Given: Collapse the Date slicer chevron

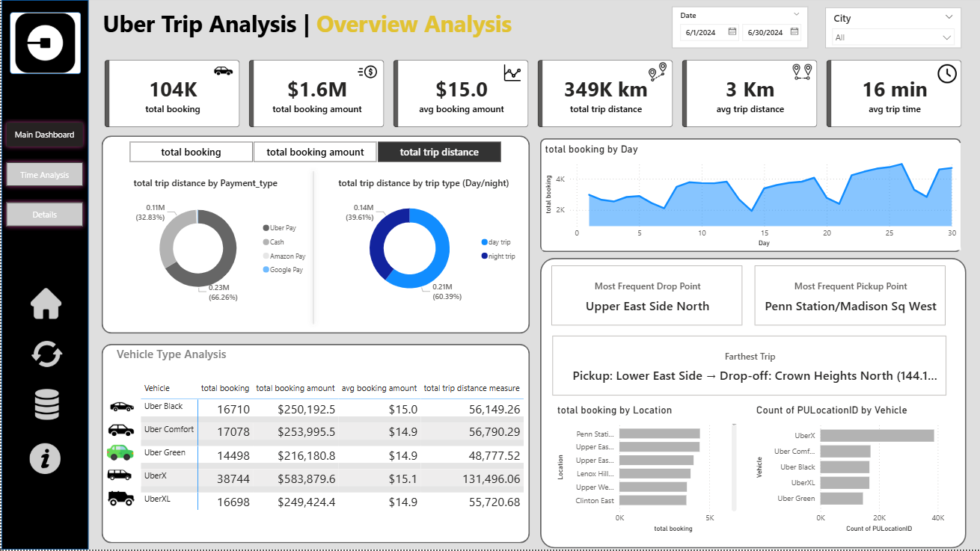Looking at the screenshot, I should point(796,14).
